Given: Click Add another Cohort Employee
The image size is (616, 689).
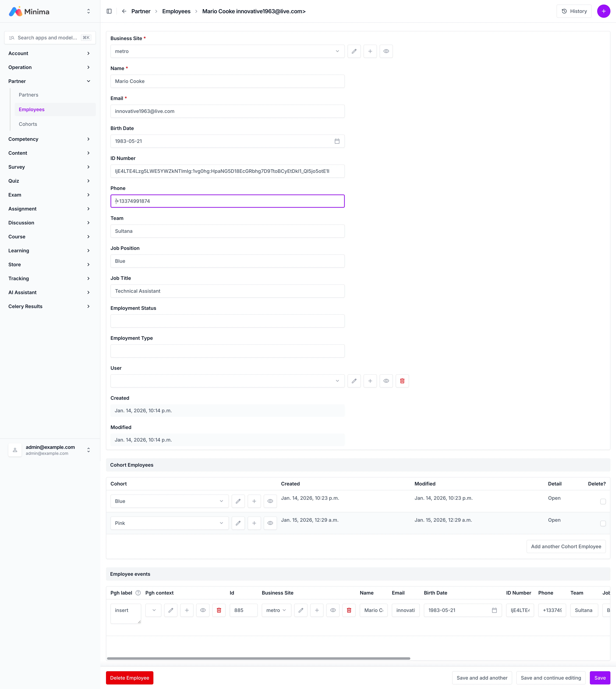Looking at the screenshot, I should point(566,546).
